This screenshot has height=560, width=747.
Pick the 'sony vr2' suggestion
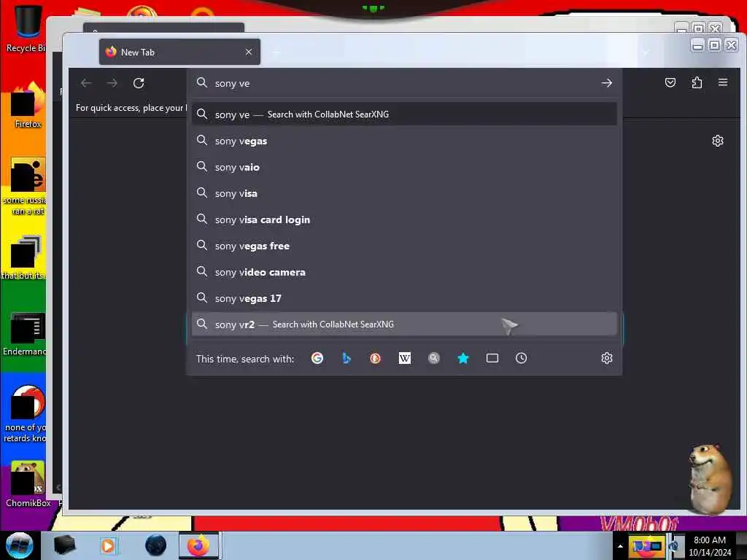coord(404,324)
